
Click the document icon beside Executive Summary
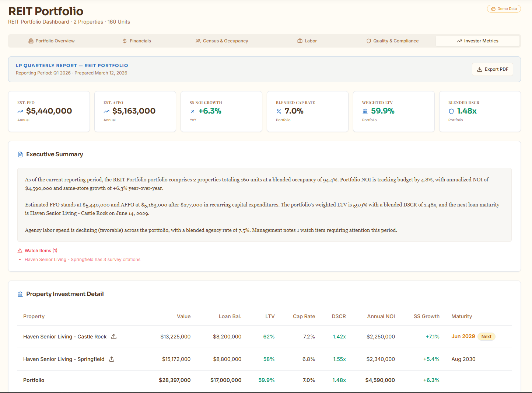20,154
